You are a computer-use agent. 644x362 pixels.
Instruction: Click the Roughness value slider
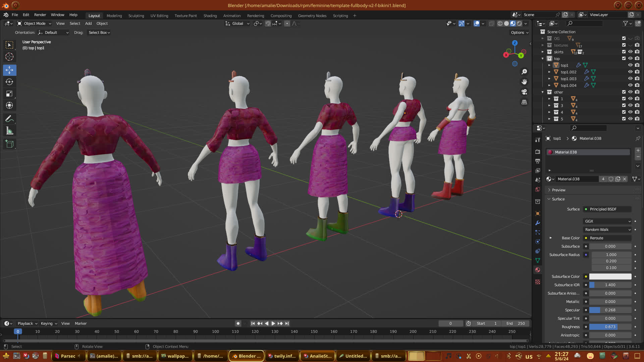click(x=610, y=327)
